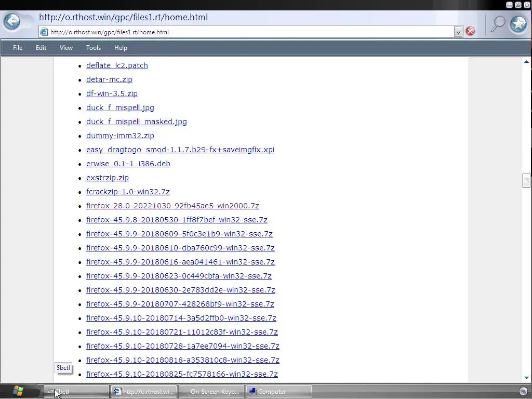Open the Edit menu
The height and width of the screenshot is (399, 532).
[41, 48]
